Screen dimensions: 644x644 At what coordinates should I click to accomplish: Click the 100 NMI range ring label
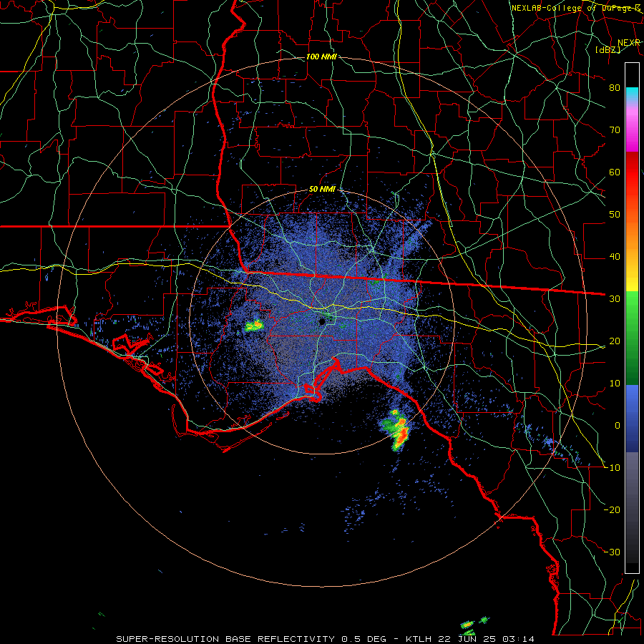(x=321, y=57)
